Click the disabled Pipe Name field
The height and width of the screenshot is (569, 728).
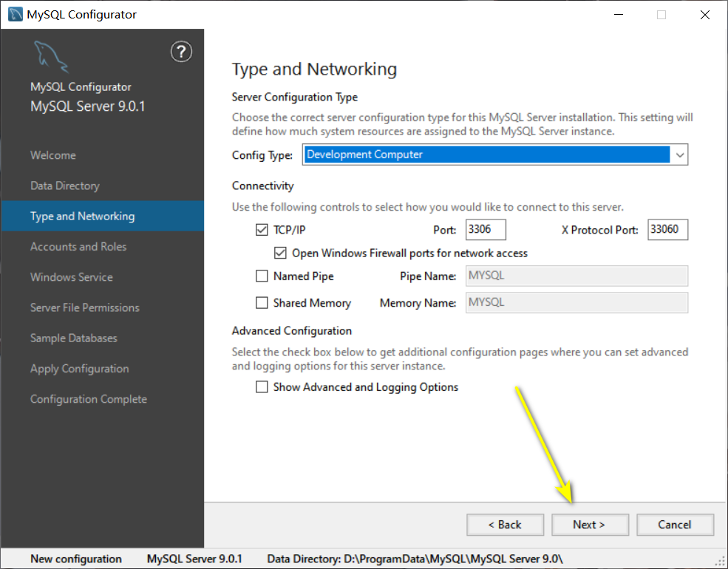[576, 276]
